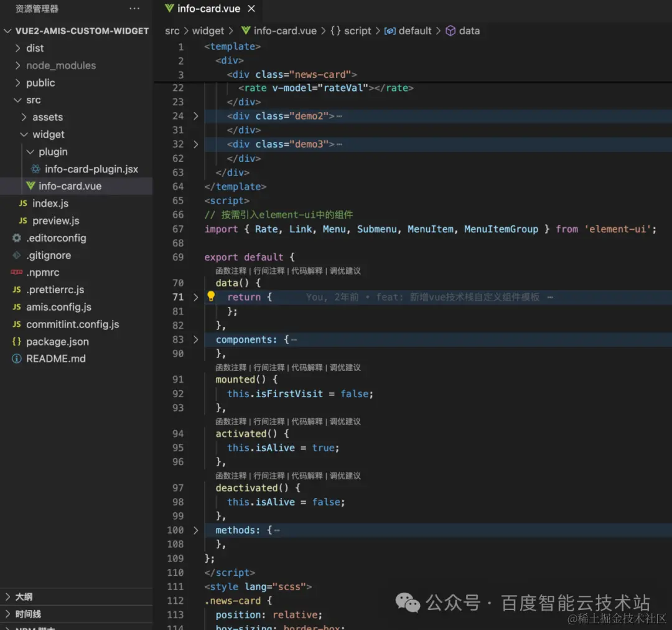Viewport: 672px width, 630px height.
Task: Click the 'element-ui' import string
Action: (x=618, y=229)
